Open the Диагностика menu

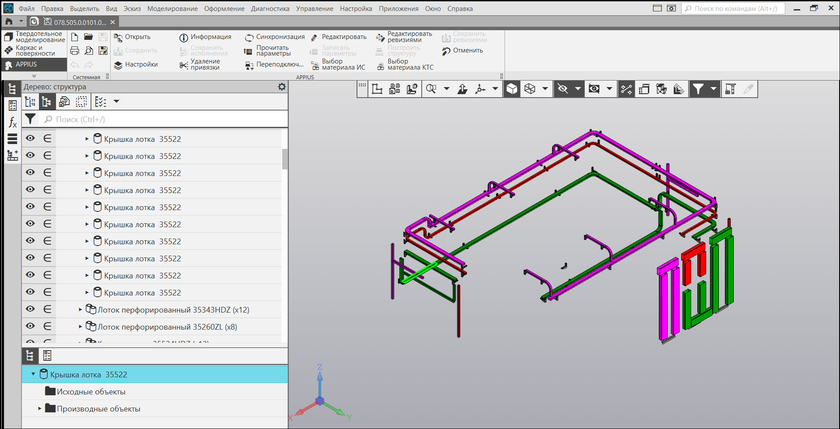point(270,8)
